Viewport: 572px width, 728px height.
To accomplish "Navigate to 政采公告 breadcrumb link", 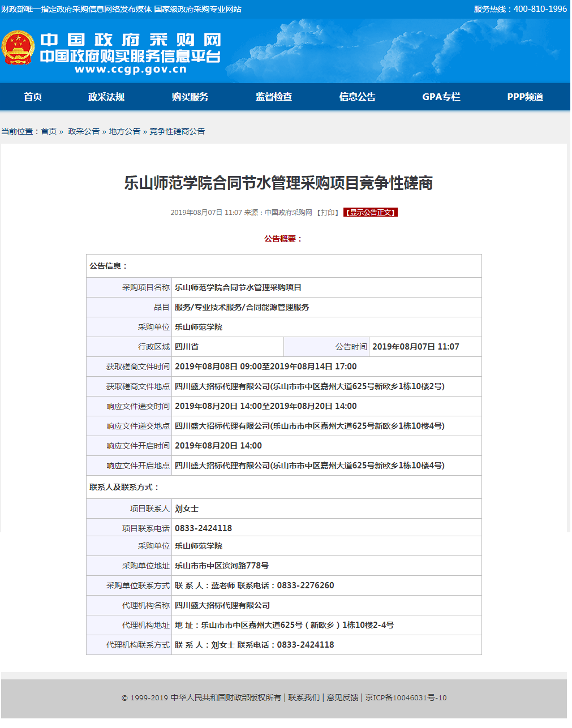I will [x=84, y=131].
